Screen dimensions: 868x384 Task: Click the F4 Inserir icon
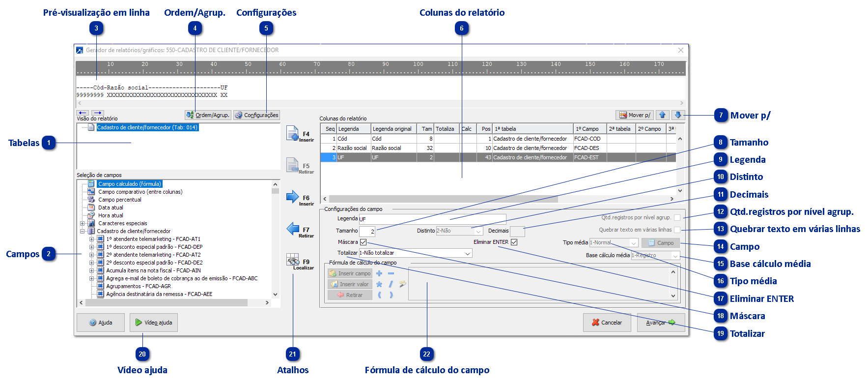[293, 134]
